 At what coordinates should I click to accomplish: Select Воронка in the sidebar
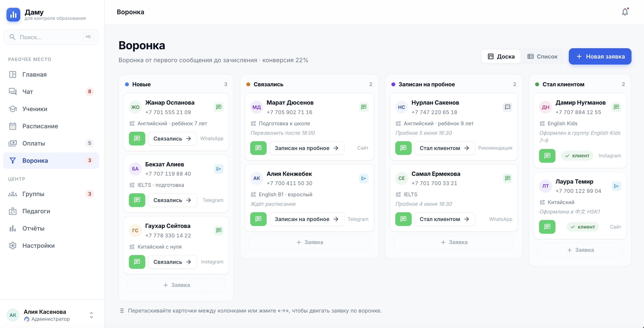[51, 161]
